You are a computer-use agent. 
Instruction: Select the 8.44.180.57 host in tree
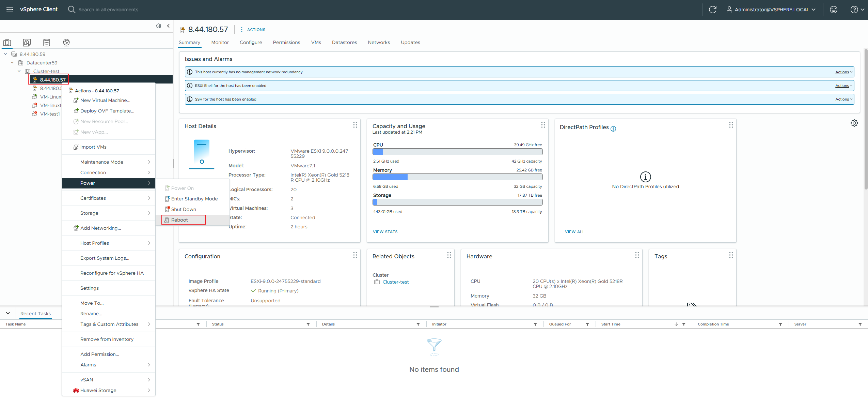[53, 80]
